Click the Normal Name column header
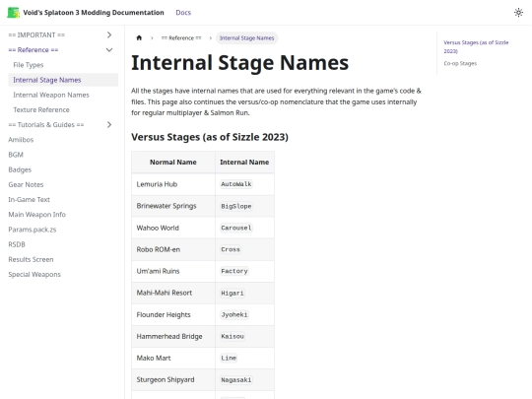 click(173, 163)
